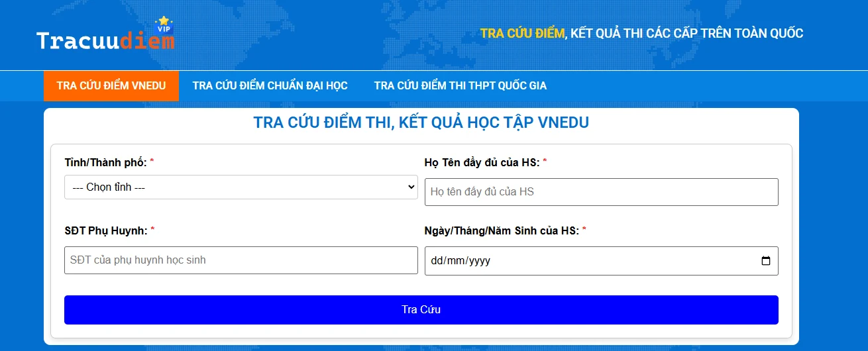
Task: Click the TRA CỨU ĐIỂM yellow header text
Action: [x=522, y=33]
